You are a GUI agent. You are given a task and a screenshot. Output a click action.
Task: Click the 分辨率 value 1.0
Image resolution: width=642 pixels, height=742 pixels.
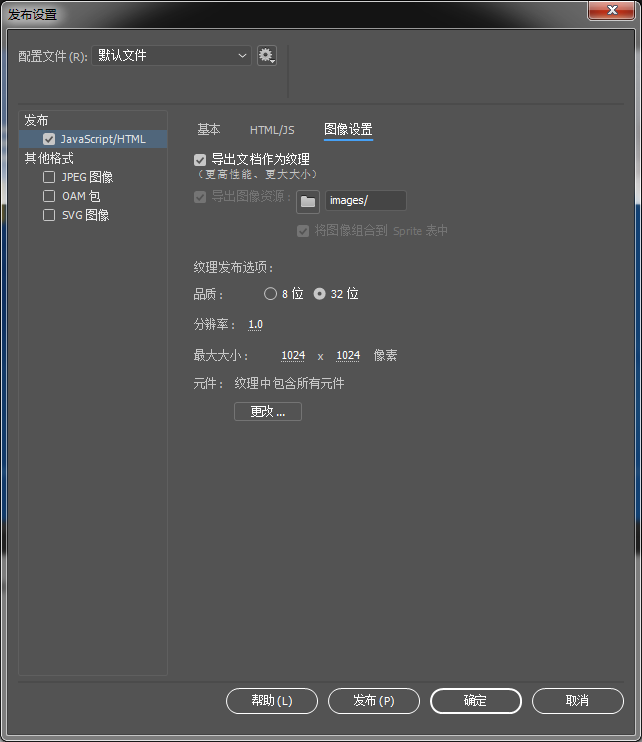[x=255, y=325]
